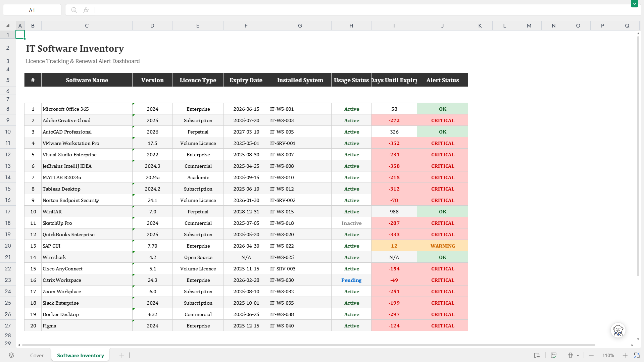
Task: Open the view mode dropdown arrow
Action: click(x=578, y=355)
